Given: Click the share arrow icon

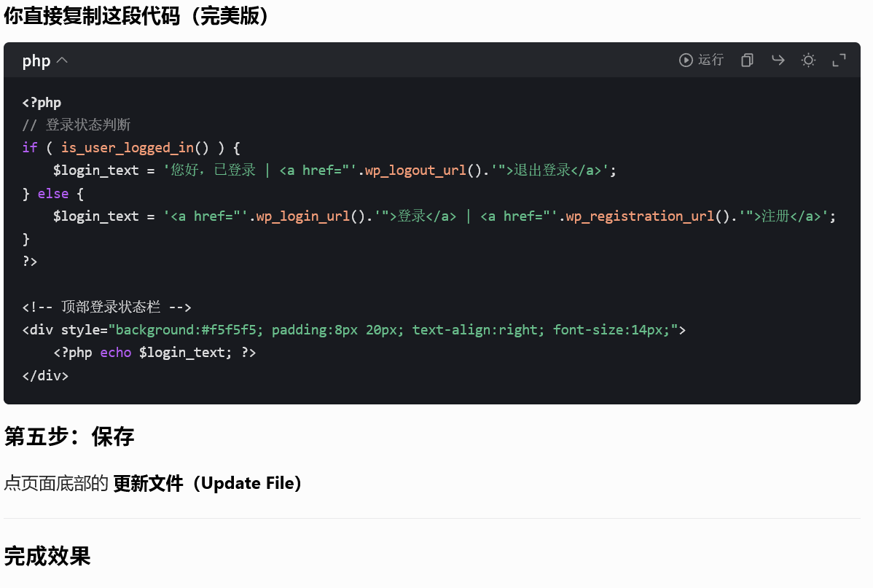Looking at the screenshot, I should click(778, 60).
